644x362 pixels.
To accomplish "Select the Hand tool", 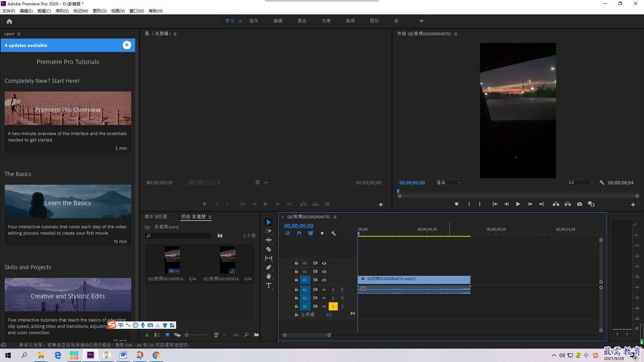I will [x=269, y=276].
